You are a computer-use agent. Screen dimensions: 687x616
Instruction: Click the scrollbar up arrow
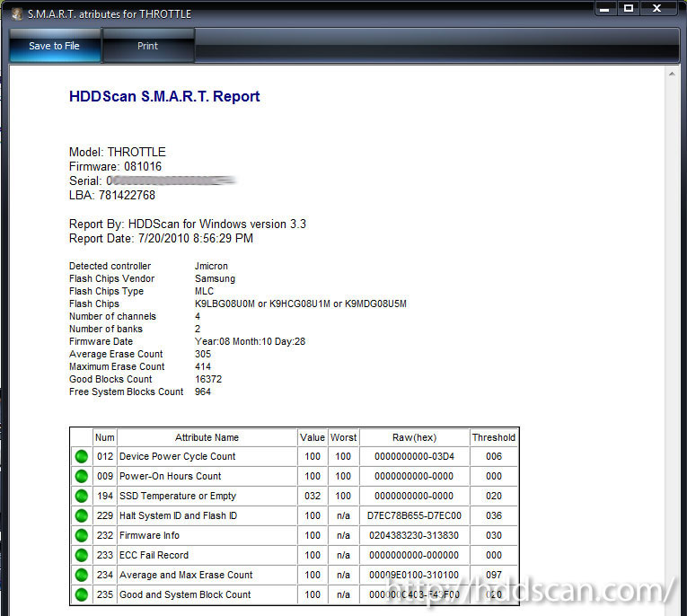673,72
